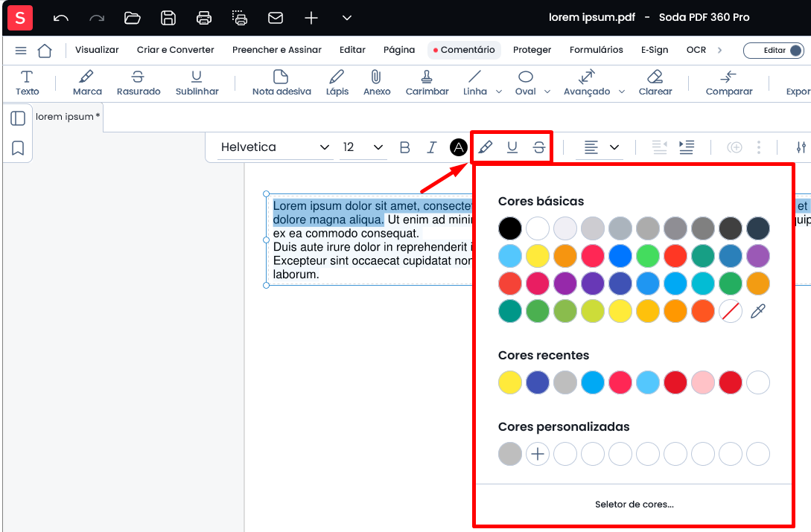This screenshot has height=532, width=811.
Task: Select the Lápis pencil tool
Action: pyautogui.click(x=337, y=83)
